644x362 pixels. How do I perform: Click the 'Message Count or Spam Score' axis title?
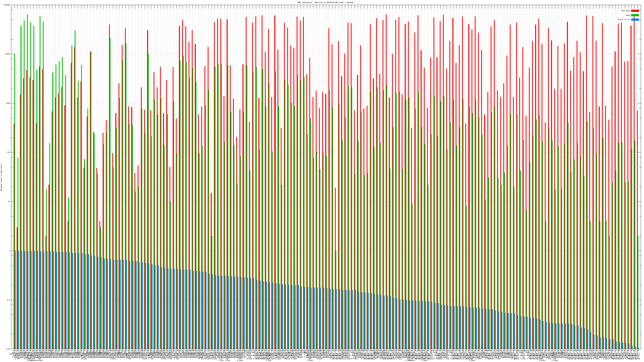tap(1, 177)
